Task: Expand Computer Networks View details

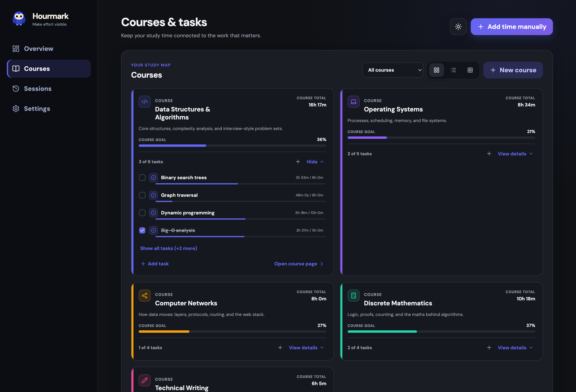Action: 306,348
